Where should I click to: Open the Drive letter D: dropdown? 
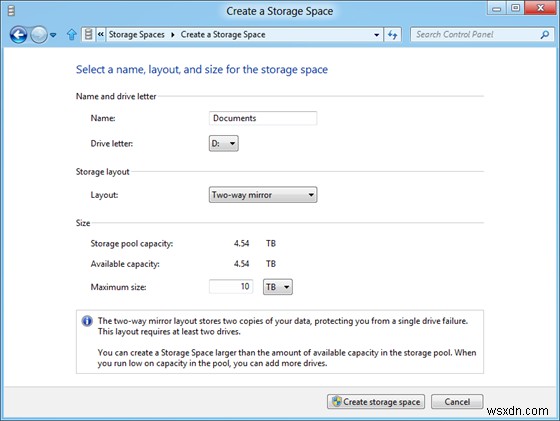pyautogui.click(x=224, y=144)
